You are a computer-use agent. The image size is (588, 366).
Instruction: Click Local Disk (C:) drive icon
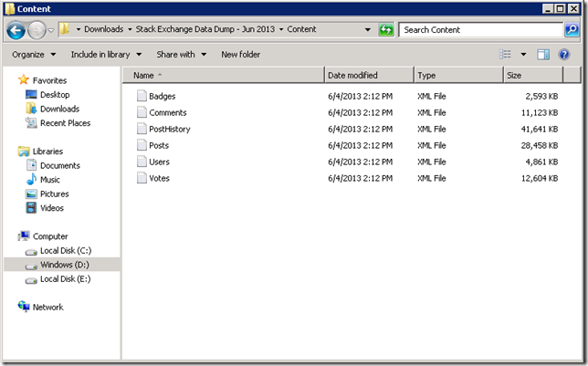point(31,251)
